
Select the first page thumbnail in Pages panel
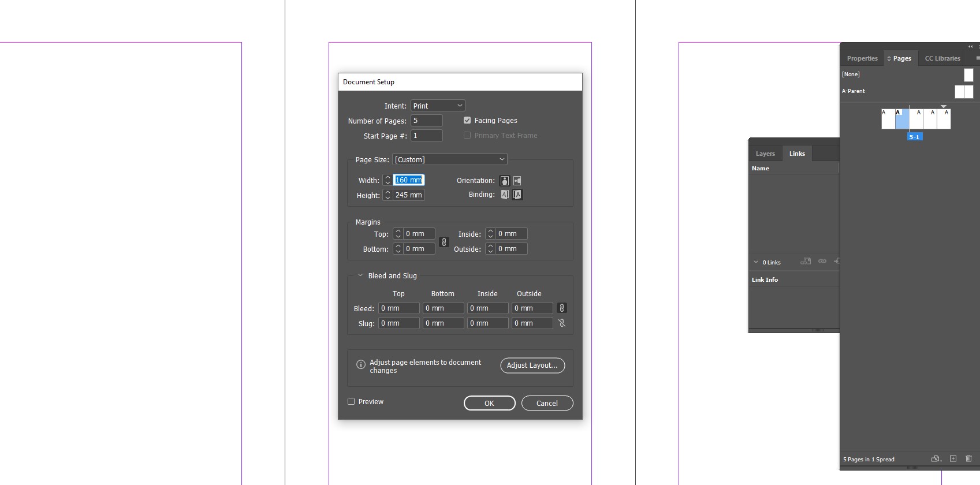pos(888,119)
